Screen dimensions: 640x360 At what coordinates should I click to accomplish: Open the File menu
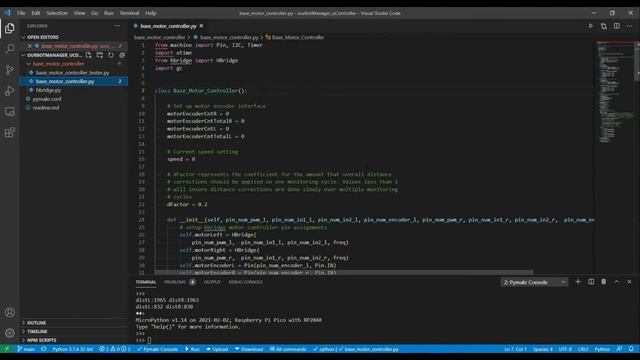click(x=21, y=13)
